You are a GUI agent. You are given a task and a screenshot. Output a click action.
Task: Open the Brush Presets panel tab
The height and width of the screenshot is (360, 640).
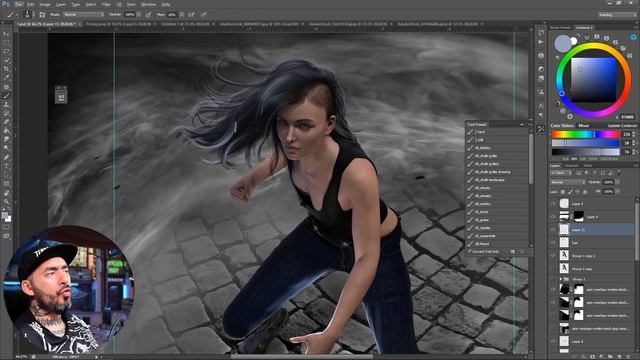[560, 28]
